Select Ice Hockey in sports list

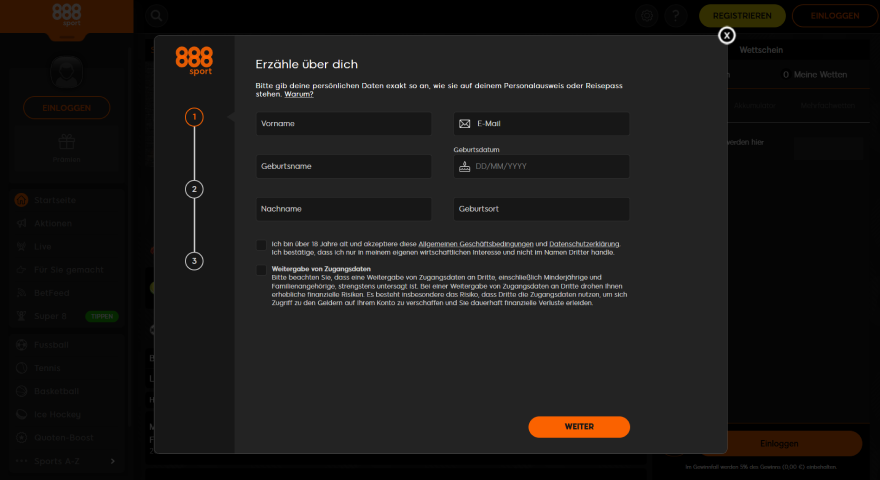point(57,414)
